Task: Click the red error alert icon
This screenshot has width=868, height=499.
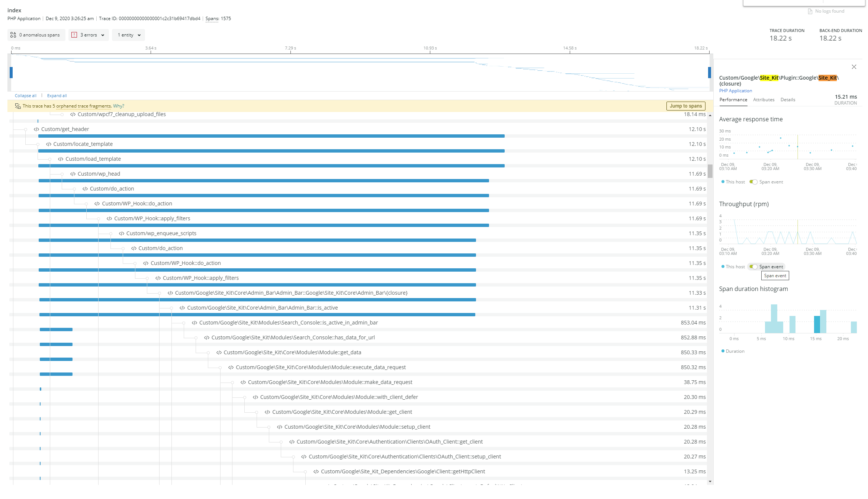Action: coord(74,34)
